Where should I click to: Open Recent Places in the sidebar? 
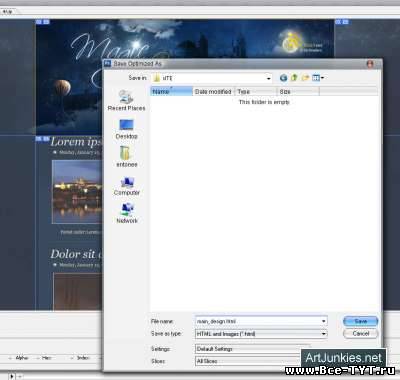click(127, 100)
